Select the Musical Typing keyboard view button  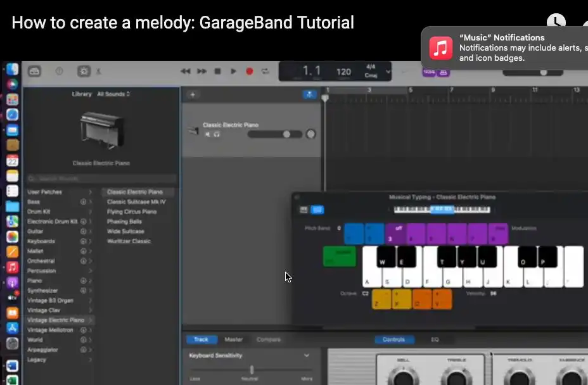pyautogui.click(x=317, y=210)
